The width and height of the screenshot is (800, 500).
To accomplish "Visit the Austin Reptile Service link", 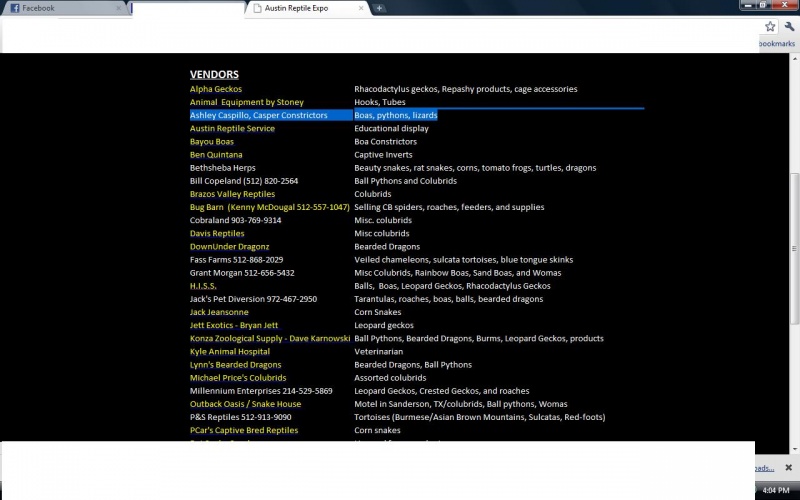I will click(x=232, y=129).
